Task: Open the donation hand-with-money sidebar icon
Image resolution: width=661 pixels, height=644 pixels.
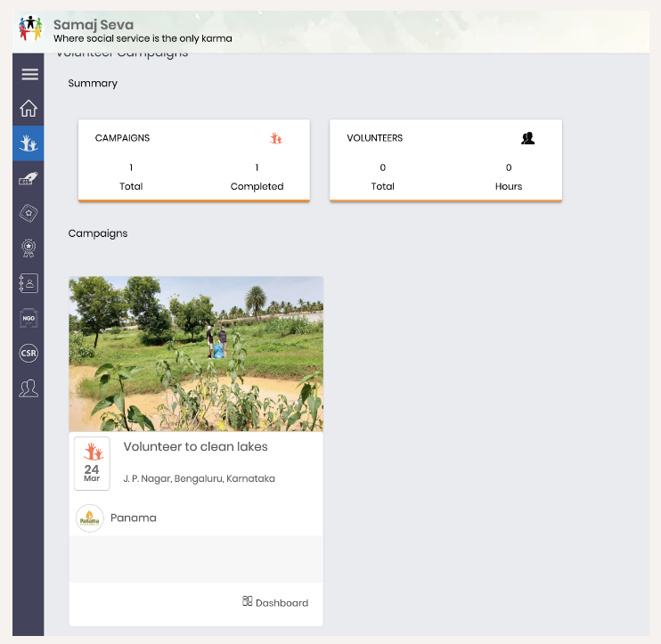Action: (29, 179)
